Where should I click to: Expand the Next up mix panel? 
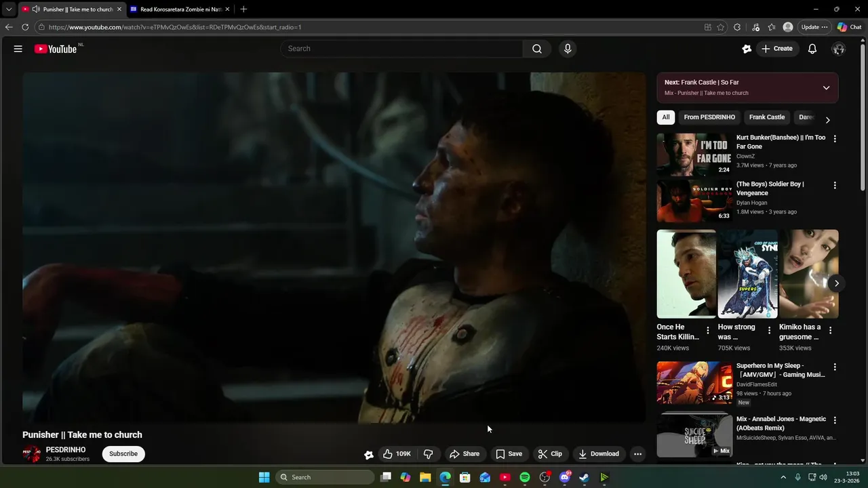coord(826,88)
